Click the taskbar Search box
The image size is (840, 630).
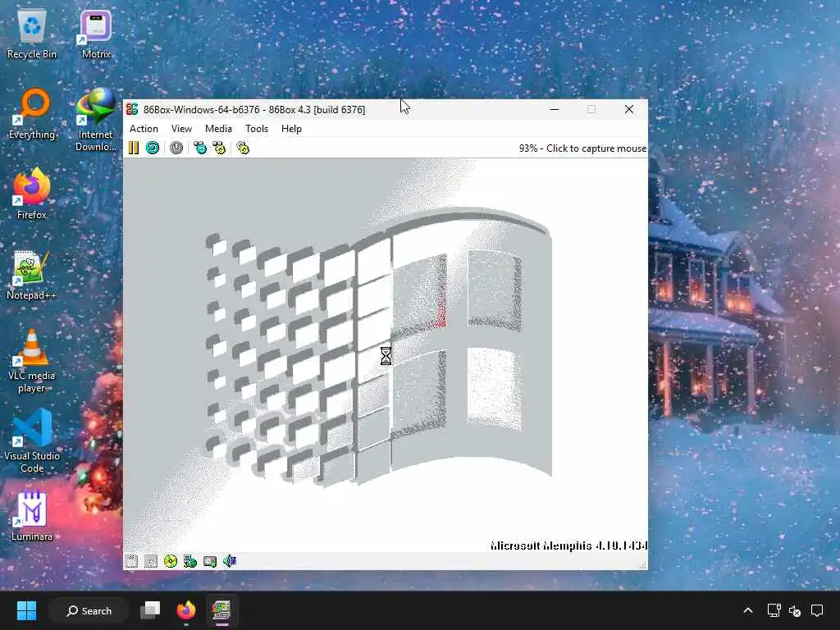coord(89,610)
